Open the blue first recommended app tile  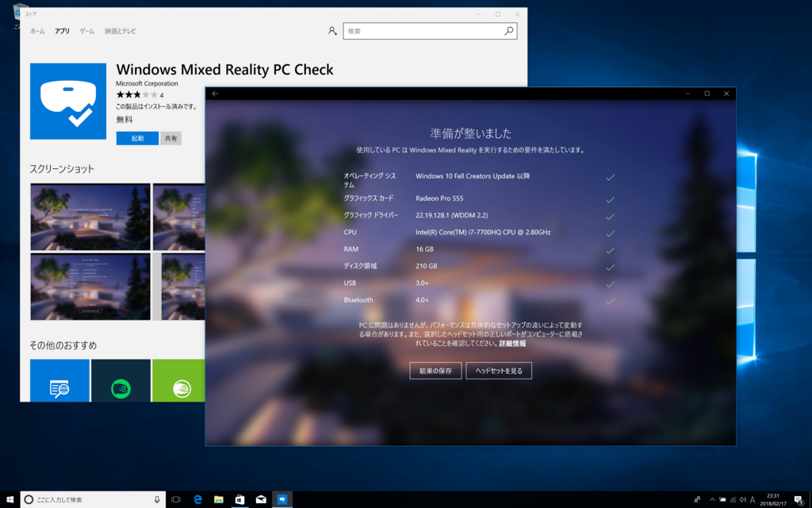[59, 380]
